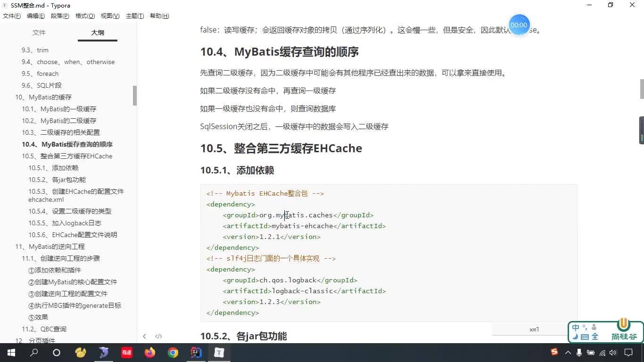644x362 pixels.
Task: Open the blue dolphin app on taskbar
Action: coord(104,353)
